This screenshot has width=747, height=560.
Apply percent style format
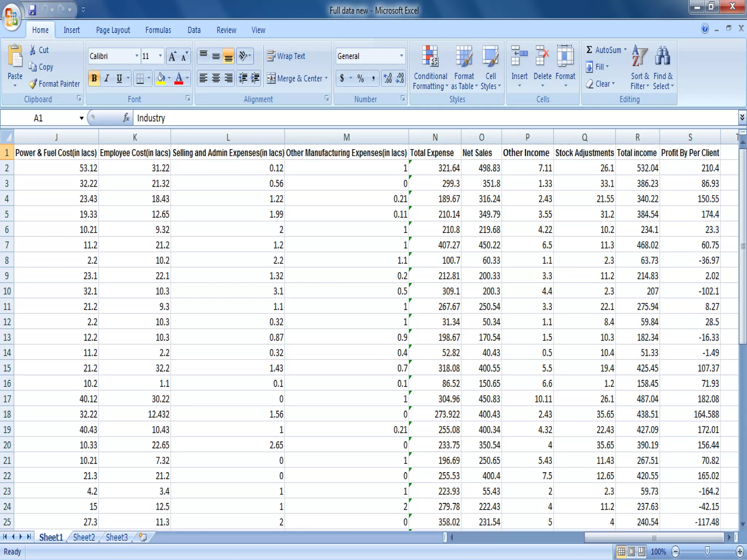360,78
